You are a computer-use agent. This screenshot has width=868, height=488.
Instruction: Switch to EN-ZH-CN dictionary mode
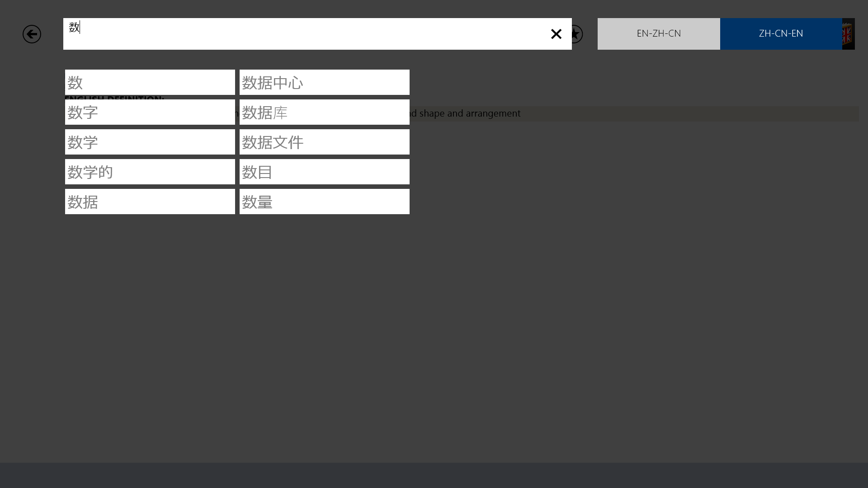pos(658,34)
